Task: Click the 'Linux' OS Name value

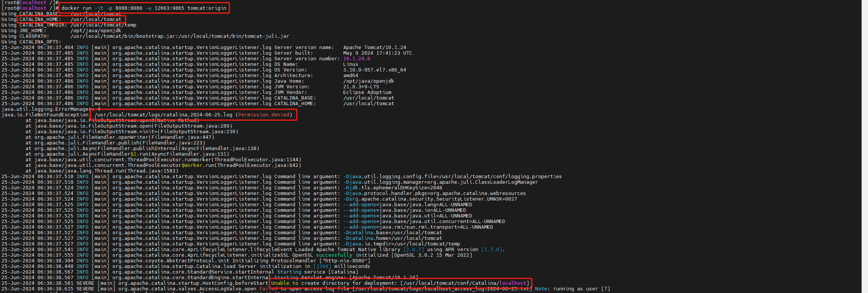Action: click(351, 64)
